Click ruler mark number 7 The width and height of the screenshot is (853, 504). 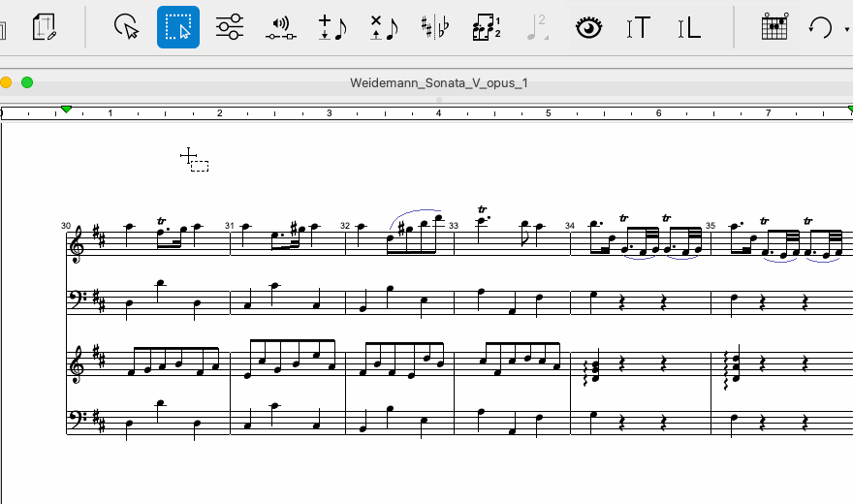click(x=768, y=113)
